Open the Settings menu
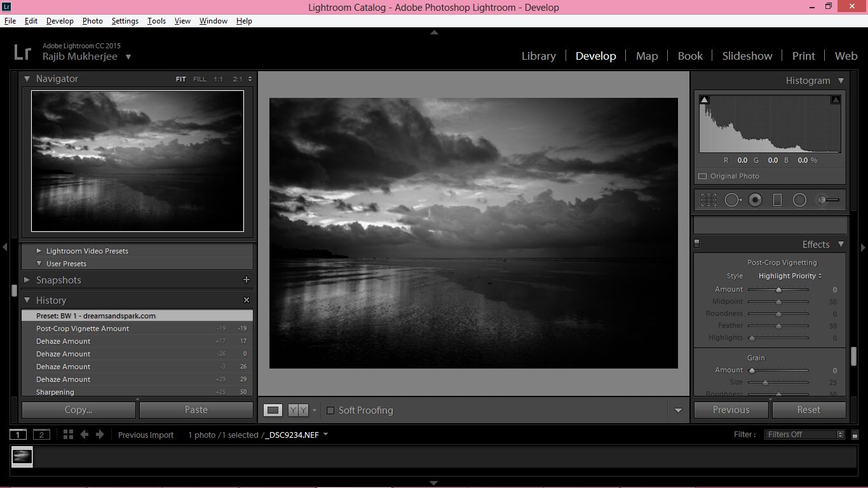 point(125,21)
